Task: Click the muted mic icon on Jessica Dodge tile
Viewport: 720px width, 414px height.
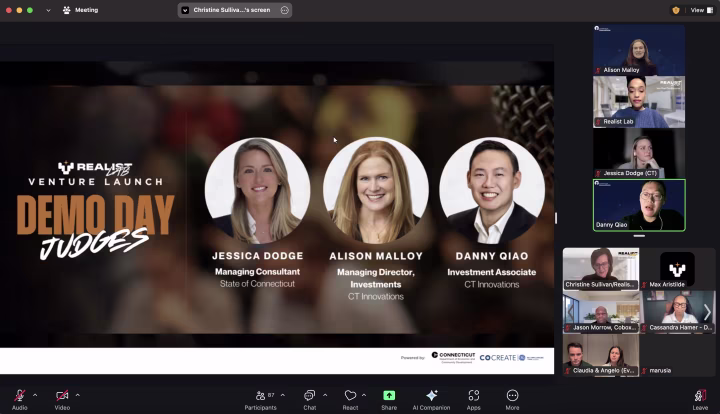Action: (598, 173)
